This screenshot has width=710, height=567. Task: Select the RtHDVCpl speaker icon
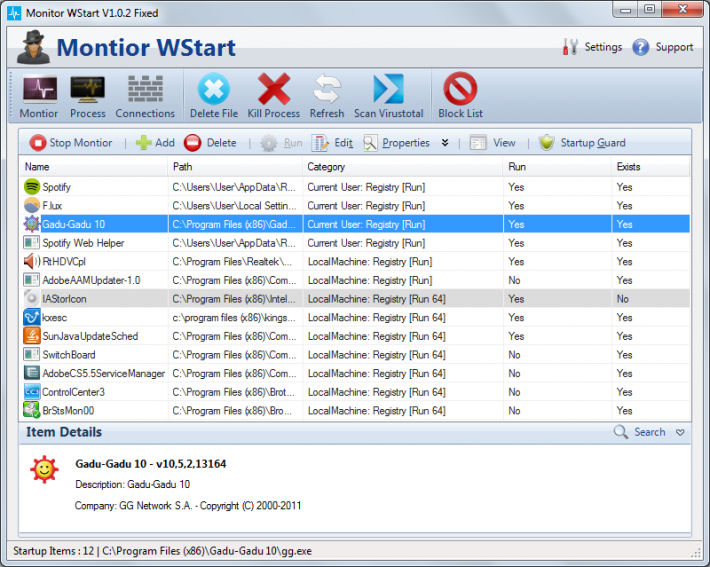[32, 261]
